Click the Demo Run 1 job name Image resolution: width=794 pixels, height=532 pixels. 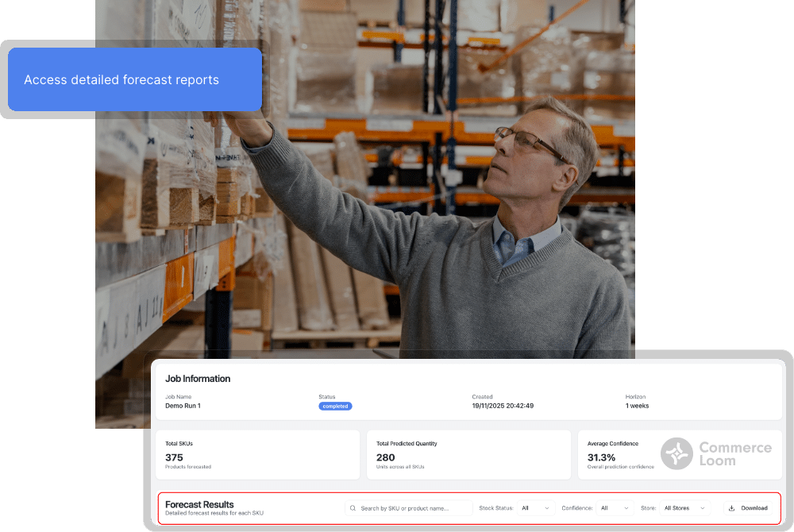tap(183, 406)
